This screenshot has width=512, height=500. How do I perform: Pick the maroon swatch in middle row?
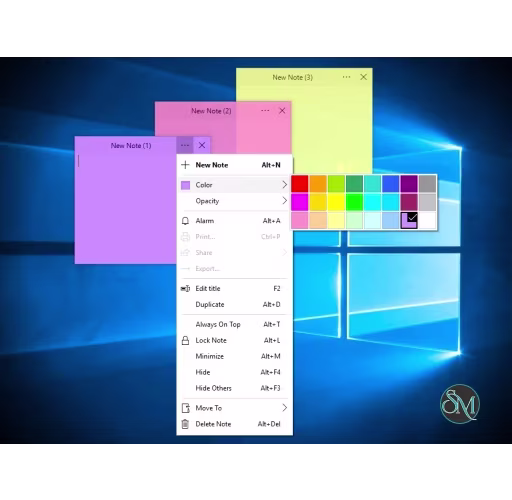[x=409, y=202]
